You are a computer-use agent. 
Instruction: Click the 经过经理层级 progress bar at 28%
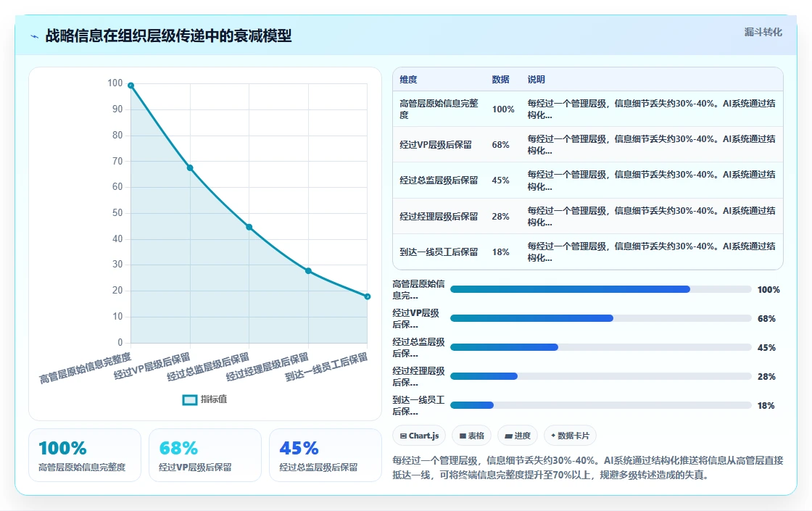[x=601, y=376]
